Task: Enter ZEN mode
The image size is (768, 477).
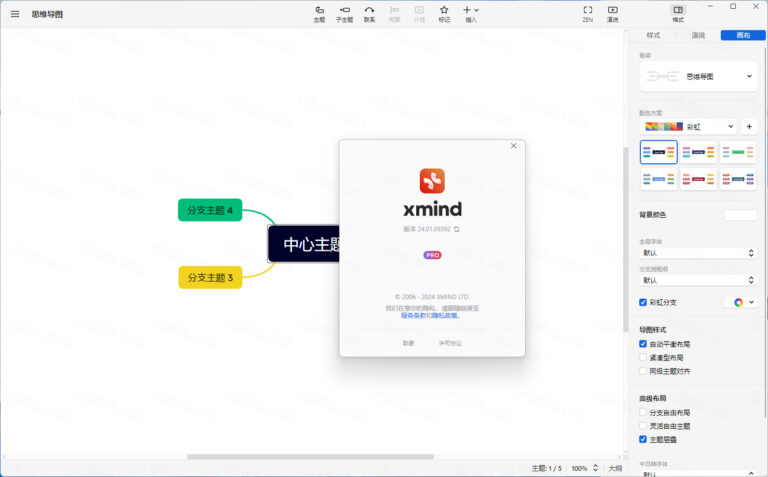Action: [588, 14]
